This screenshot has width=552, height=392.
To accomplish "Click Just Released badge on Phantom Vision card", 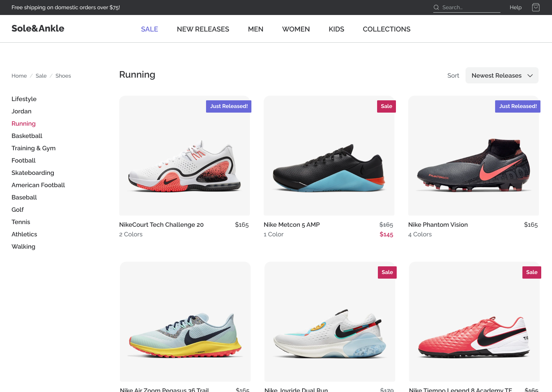I will pos(518,106).
